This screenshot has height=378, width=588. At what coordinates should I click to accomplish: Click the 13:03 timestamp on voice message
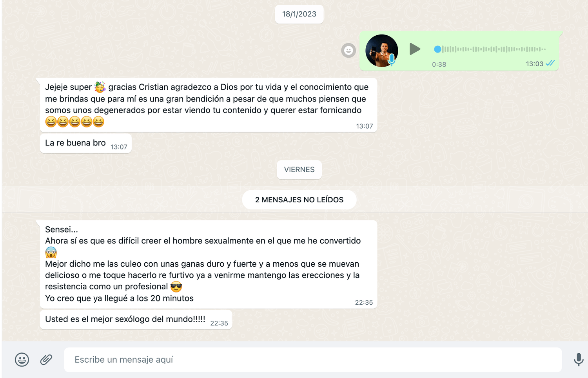pos(534,64)
